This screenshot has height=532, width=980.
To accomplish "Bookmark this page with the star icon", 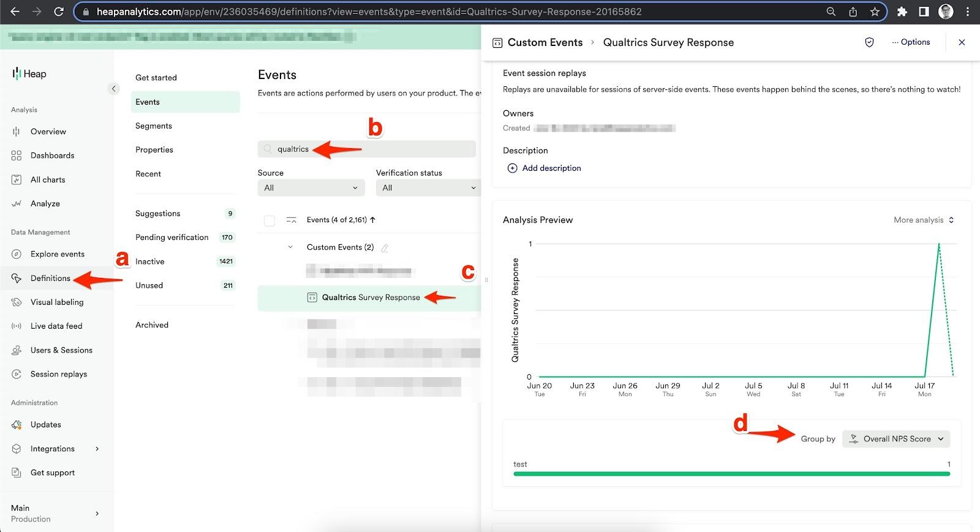I will [x=875, y=12].
